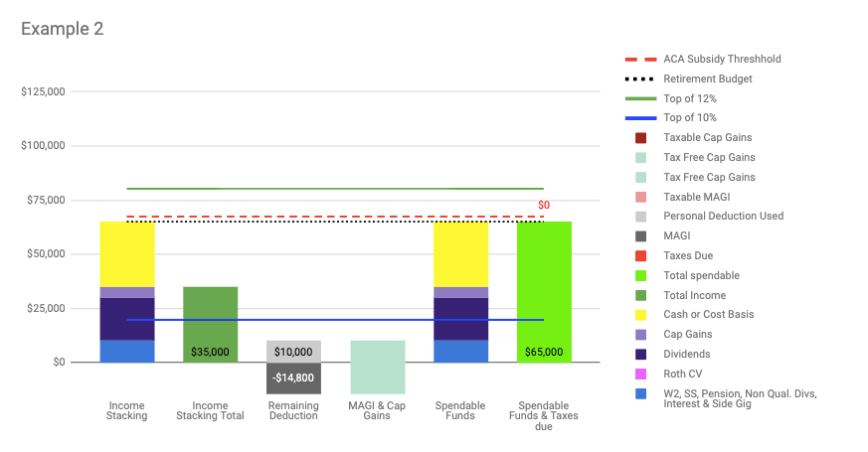This screenshot has height=452, width=868.
Task: Click the yellow Cash or Cost Basis swatch
Action: pyautogui.click(x=641, y=315)
